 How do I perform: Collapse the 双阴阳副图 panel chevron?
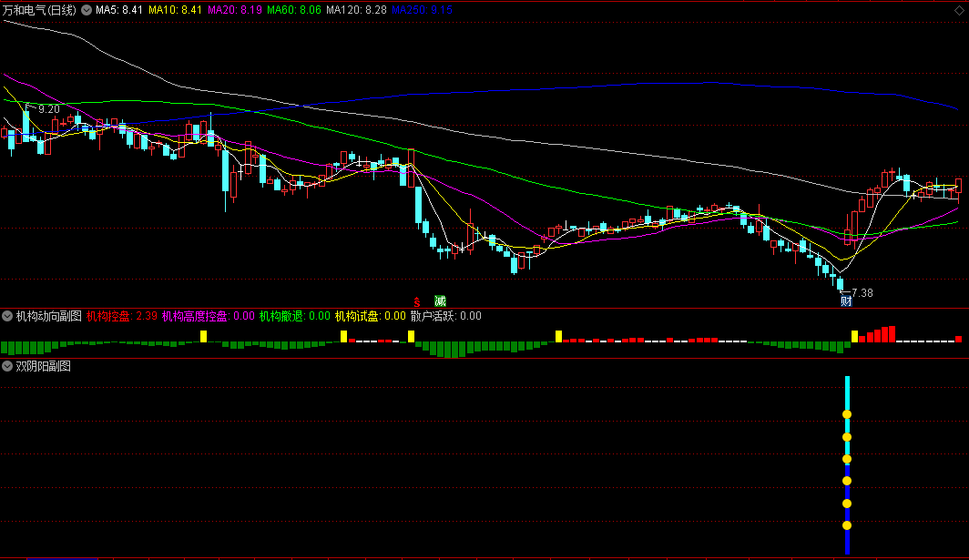coord(7,366)
